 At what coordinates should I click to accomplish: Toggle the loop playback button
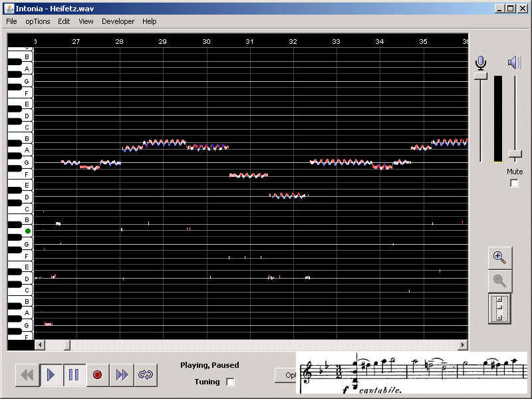(x=146, y=375)
